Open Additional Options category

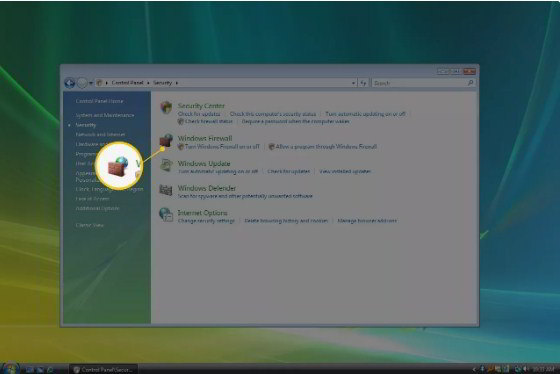tap(97, 208)
